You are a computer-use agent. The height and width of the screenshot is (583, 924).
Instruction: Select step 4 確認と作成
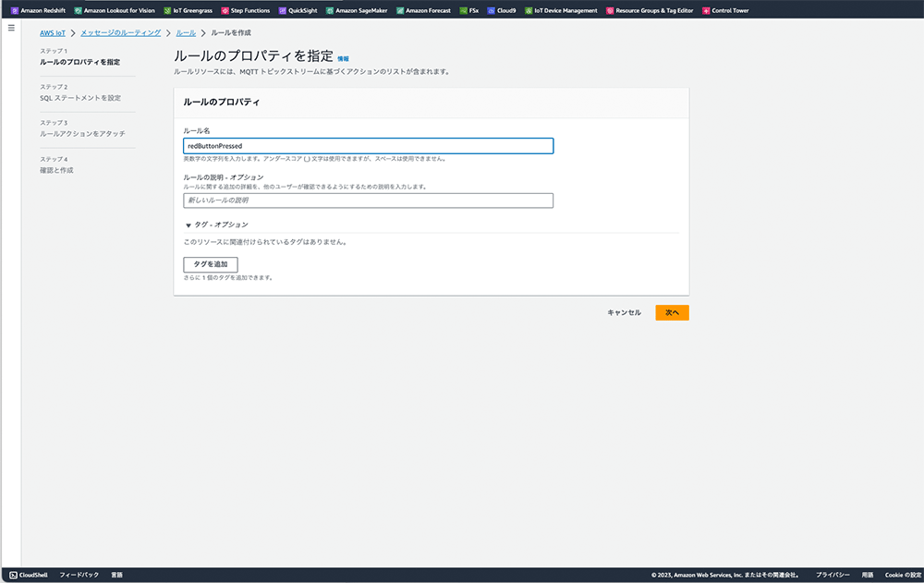coord(56,170)
